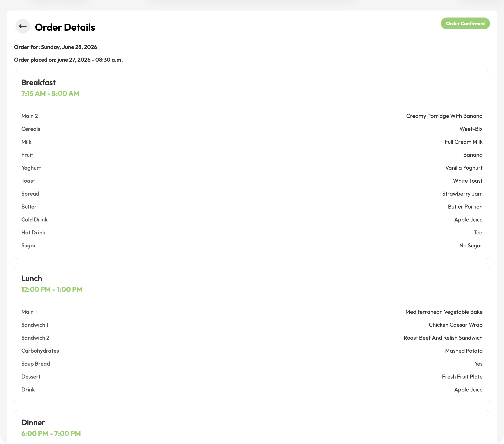
Task: Click the order placed on date line
Action: tap(68, 60)
